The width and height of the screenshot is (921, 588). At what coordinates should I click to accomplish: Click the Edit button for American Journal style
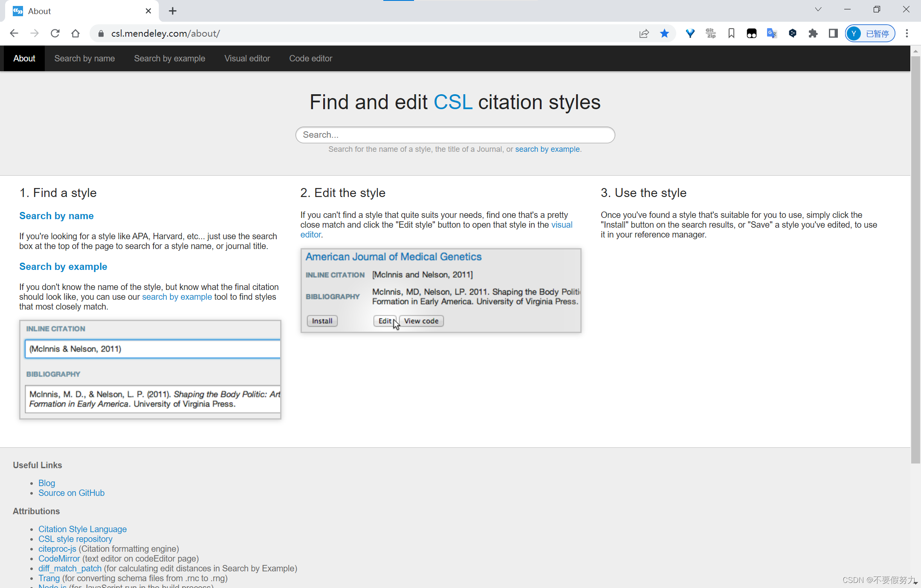[x=385, y=320]
